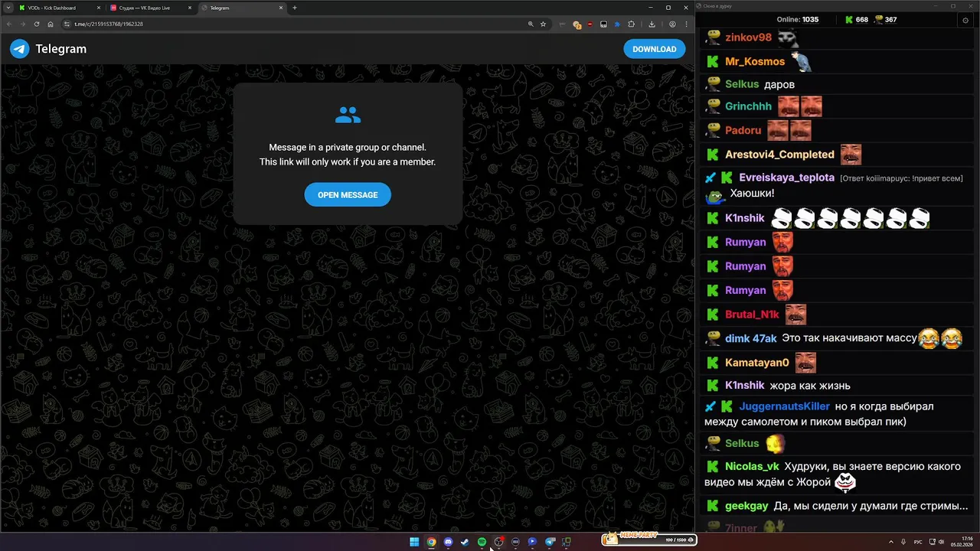980x551 pixels.
Task: Close the Telegram browser tab
Action: [281, 8]
